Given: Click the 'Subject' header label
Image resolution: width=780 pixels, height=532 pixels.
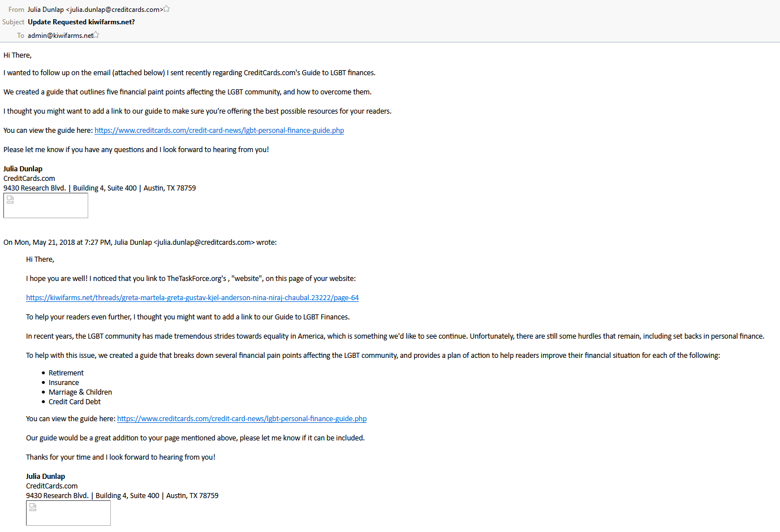Looking at the screenshot, I should coord(13,22).
